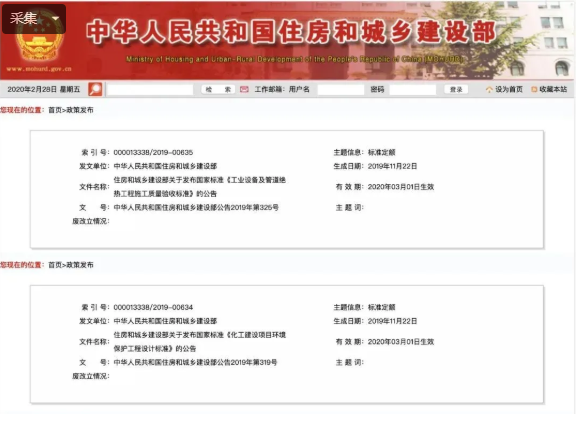The image size is (579, 427).
Task: Click the 密码 password field
Action: click(412, 89)
